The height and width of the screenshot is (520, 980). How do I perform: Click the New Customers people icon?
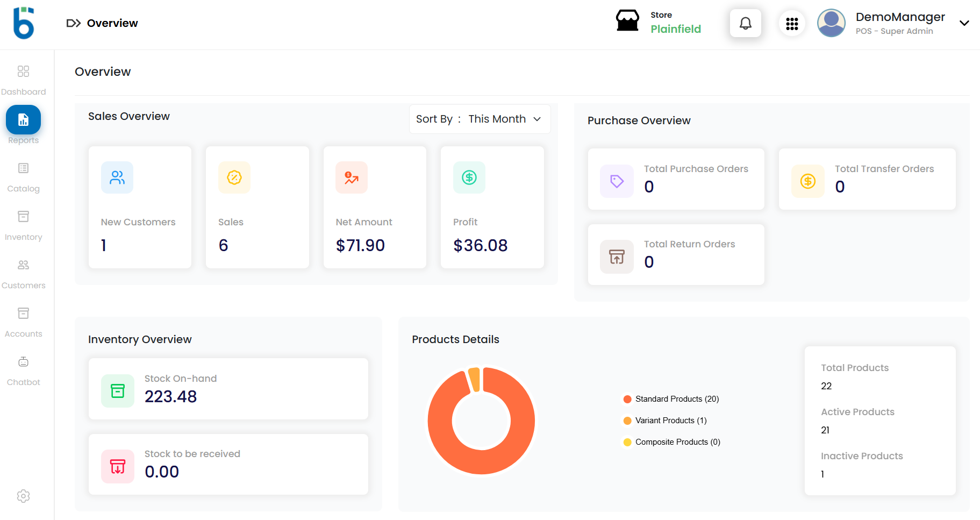pos(117,177)
